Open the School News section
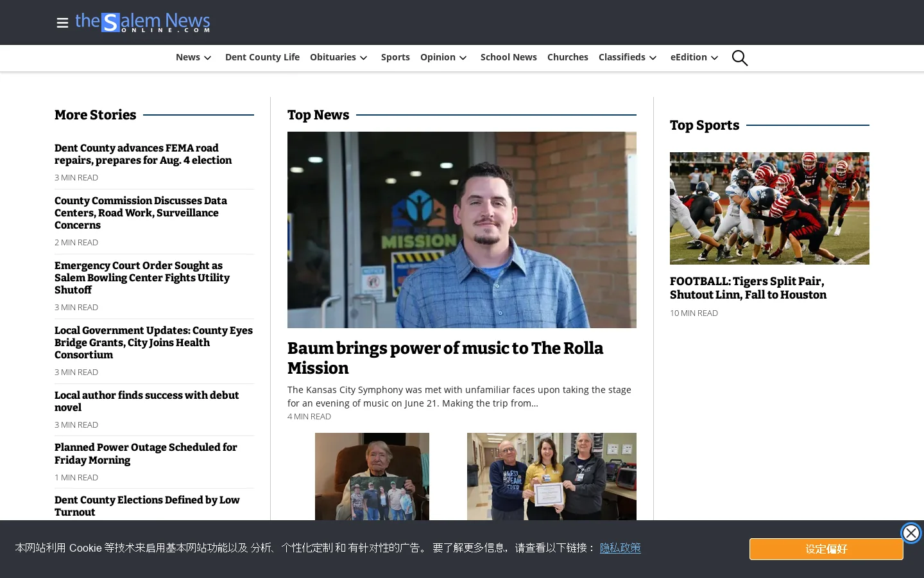The height and width of the screenshot is (578, 924). tap(509, 57)
